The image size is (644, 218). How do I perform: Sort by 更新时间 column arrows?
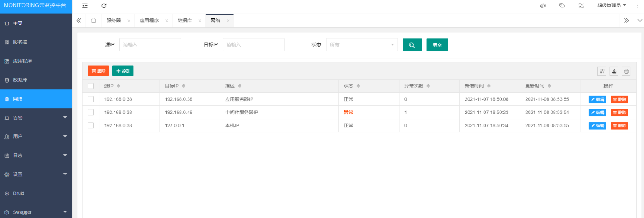coord(549,86)
